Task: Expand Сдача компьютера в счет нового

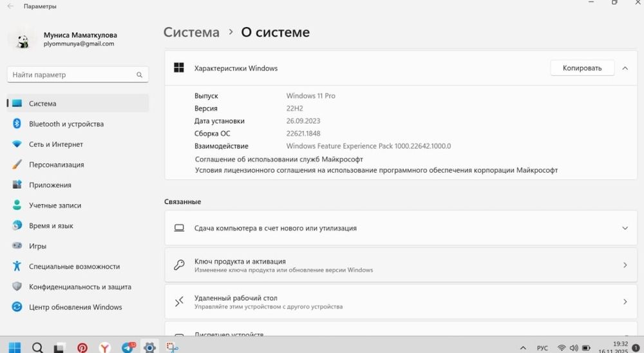Action: tap(625, 228)
